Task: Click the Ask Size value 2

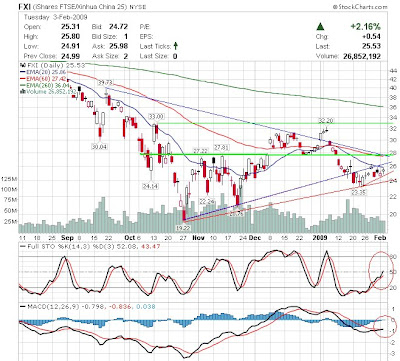Action: (x=126, y=56)
